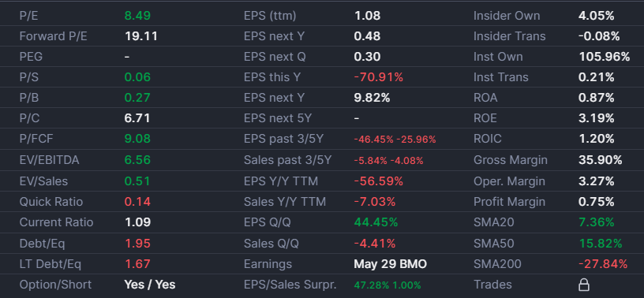
Task: Click the SMA200 -27.84% value
Action: pyautogui.click(x=603, y=264)
